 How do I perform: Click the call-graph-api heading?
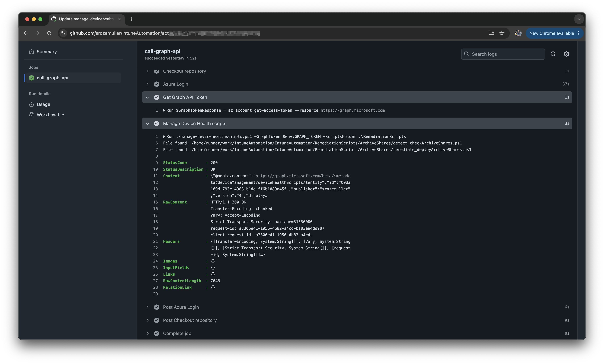point(162,51)
